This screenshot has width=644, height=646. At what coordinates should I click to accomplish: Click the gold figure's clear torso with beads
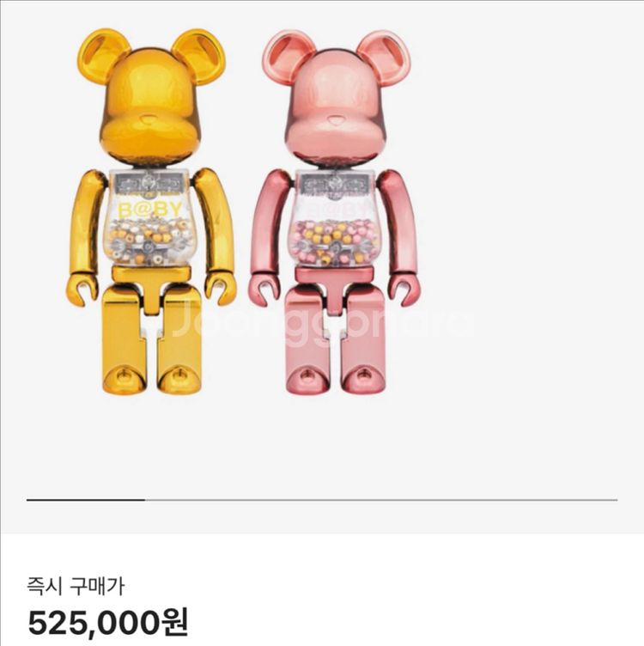pos(150,217)
